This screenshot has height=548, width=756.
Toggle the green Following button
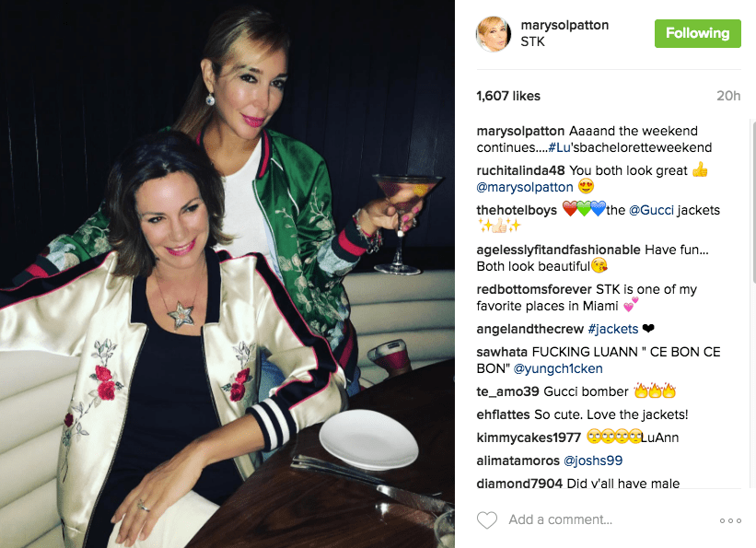click(697, 33)
